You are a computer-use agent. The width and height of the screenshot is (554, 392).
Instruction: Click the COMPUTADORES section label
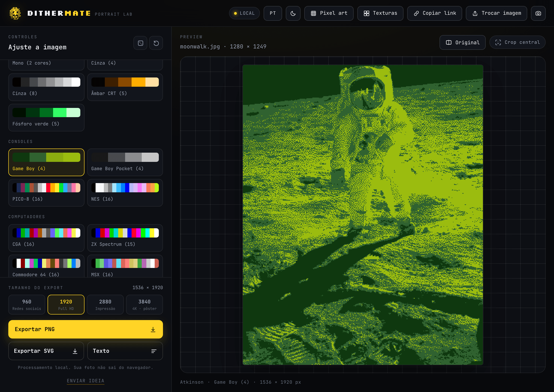(x=27, y=217)
